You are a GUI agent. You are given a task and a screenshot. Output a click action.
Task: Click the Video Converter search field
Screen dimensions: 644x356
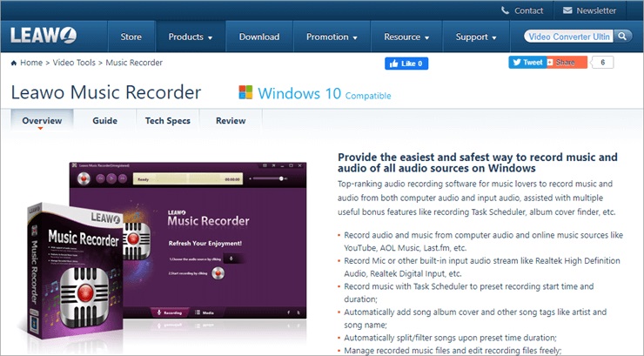point(569,37)
